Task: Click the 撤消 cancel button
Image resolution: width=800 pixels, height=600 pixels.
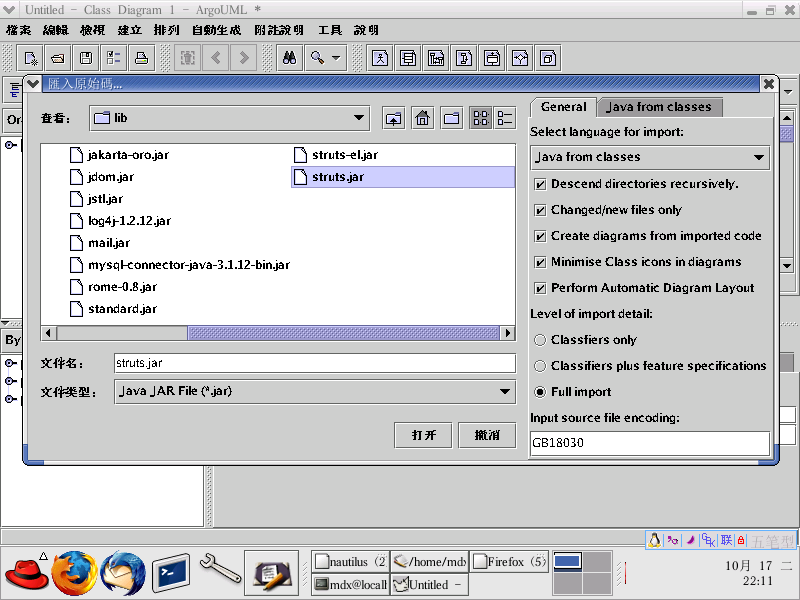Action: click(x=487, y=435)
